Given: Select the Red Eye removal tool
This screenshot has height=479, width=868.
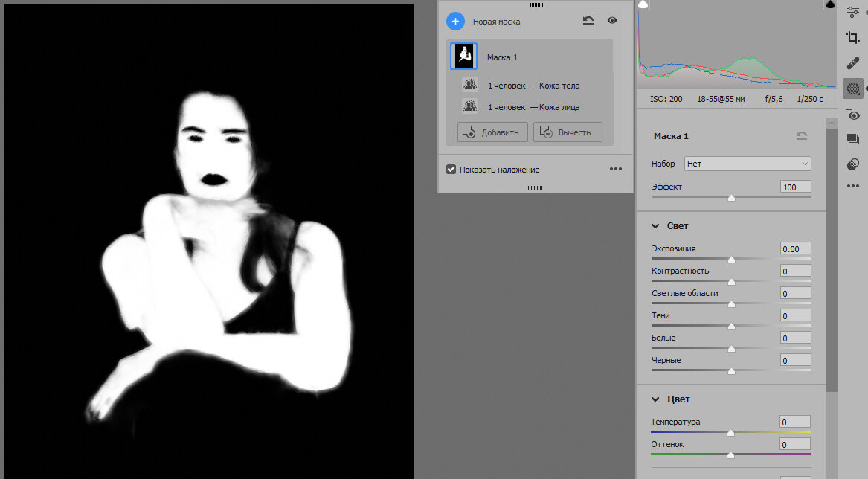Looking at the screenshot, I should (853, 115).
